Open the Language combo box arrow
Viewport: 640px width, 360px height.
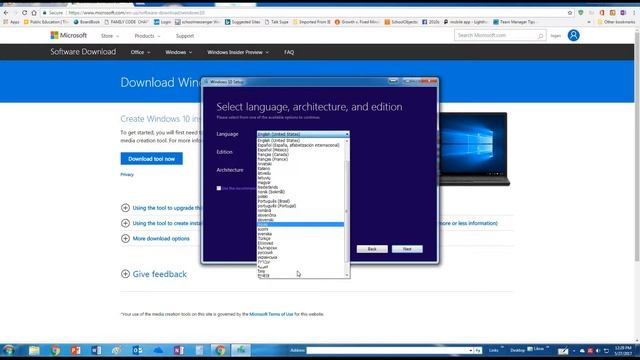347,134
